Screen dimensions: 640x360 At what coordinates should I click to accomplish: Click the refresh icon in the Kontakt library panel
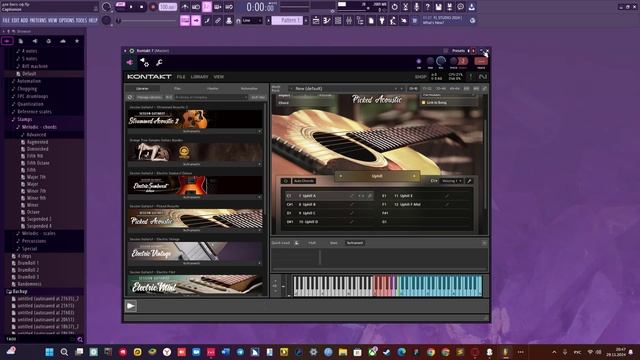coord(130,98)
